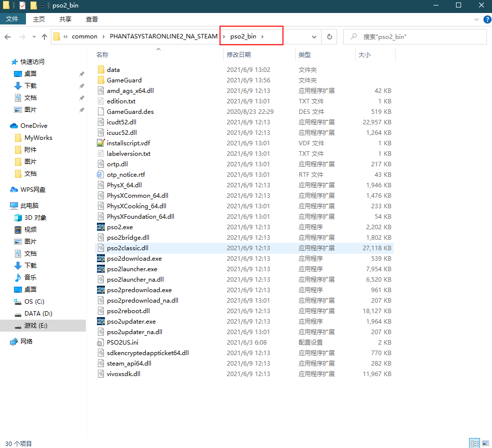Select the steam_api64.dll file name
492x448 pixels.
pos(129,363)
